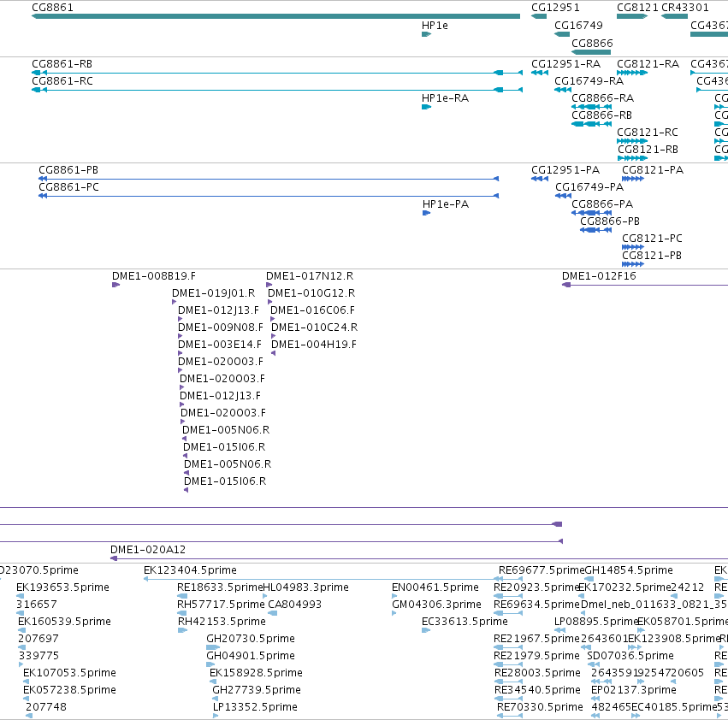Viewport: 728px width, 720px height.
Task: Open the CG8121-PB protein label
Action: (x=652, y=256)
